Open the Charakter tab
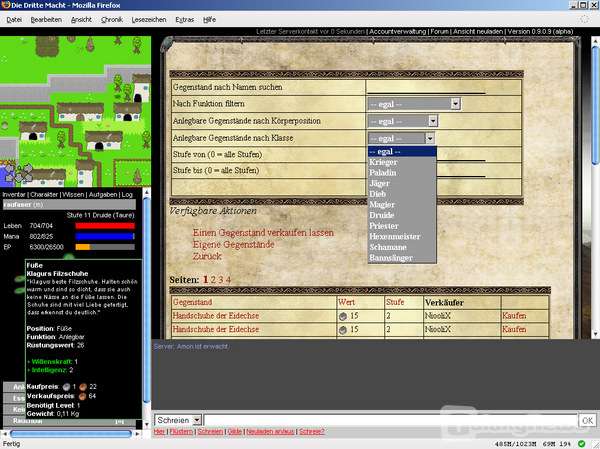 coord(44,194)
